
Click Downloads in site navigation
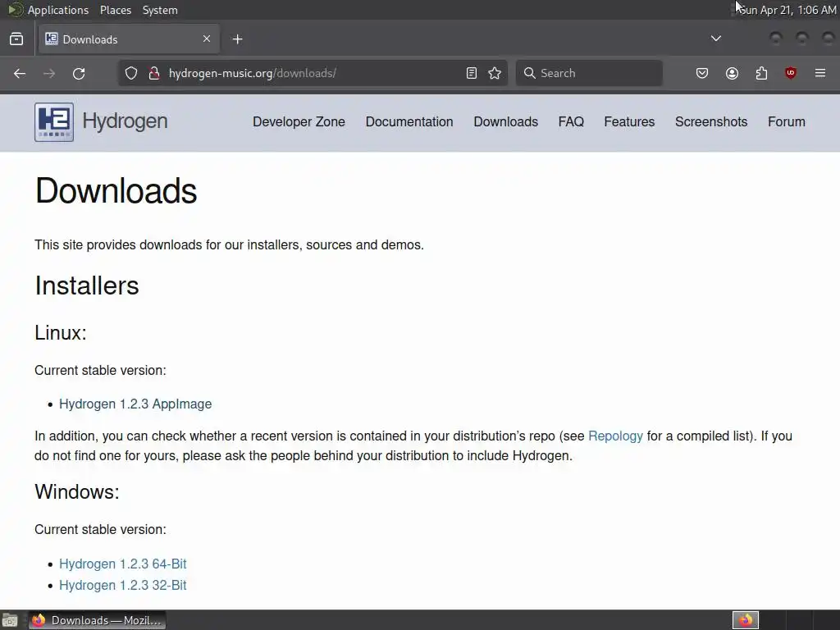[505, 121]
